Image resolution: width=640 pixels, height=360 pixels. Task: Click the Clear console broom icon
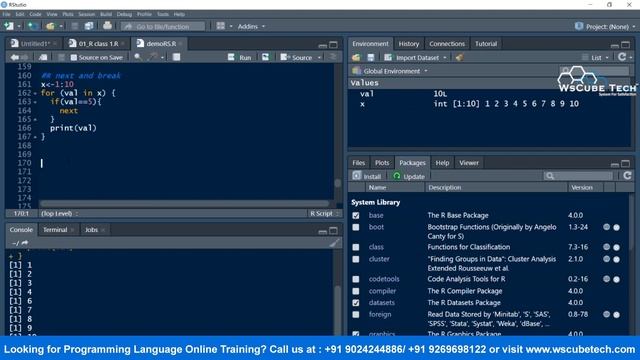[334, 243]
